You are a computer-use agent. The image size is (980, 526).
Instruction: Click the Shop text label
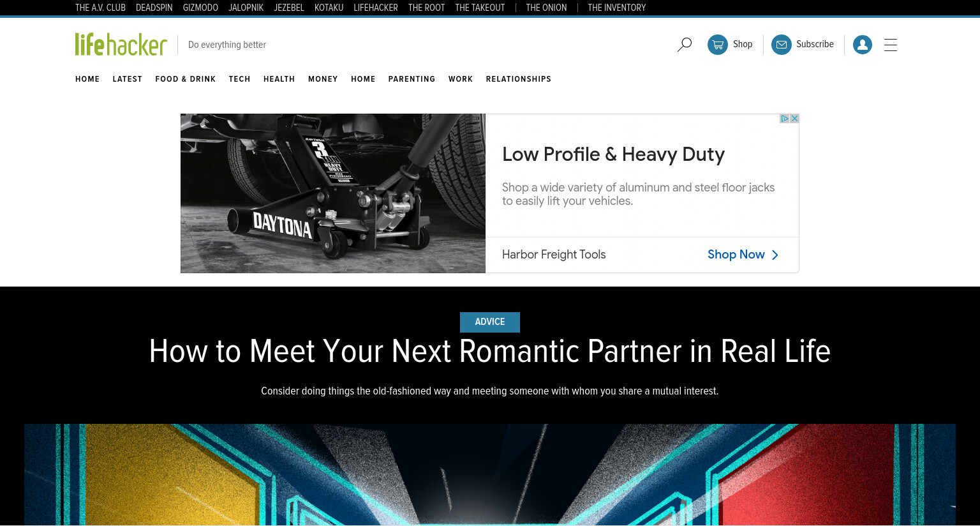click(x=743, y=44)
